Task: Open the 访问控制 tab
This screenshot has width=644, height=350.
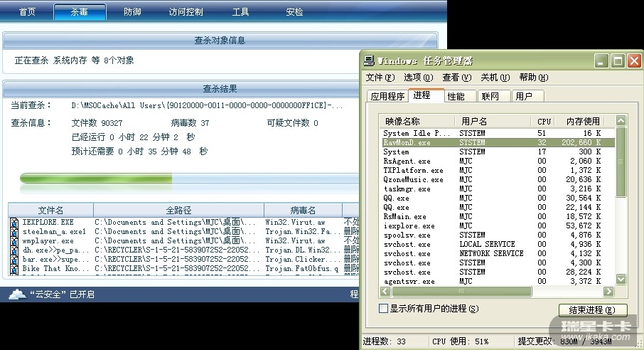Action: coord(186,12)
